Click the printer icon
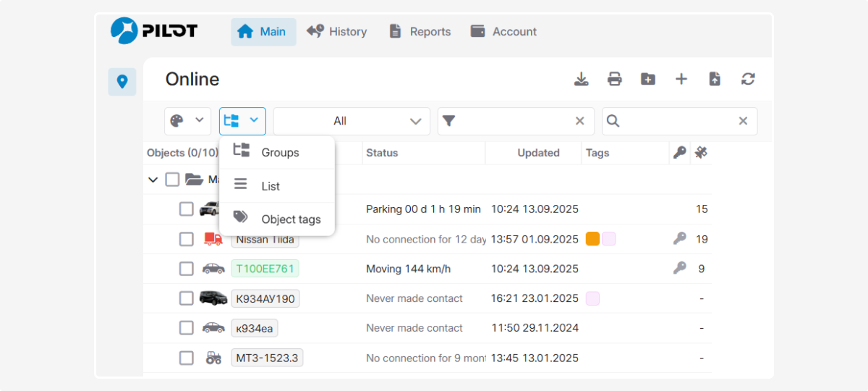Screen dimensions: 868x391 614,80
